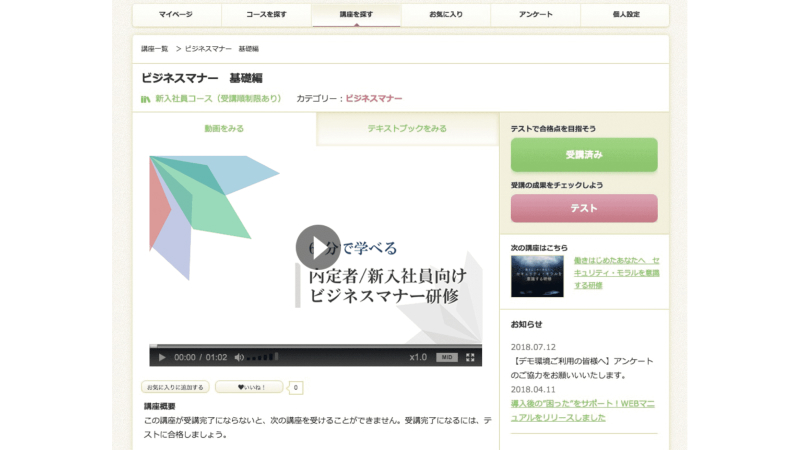Viewport: 800px width, 450px height.
Task: Mute the video with the speaker icon
Action: (x=237, y=357)
